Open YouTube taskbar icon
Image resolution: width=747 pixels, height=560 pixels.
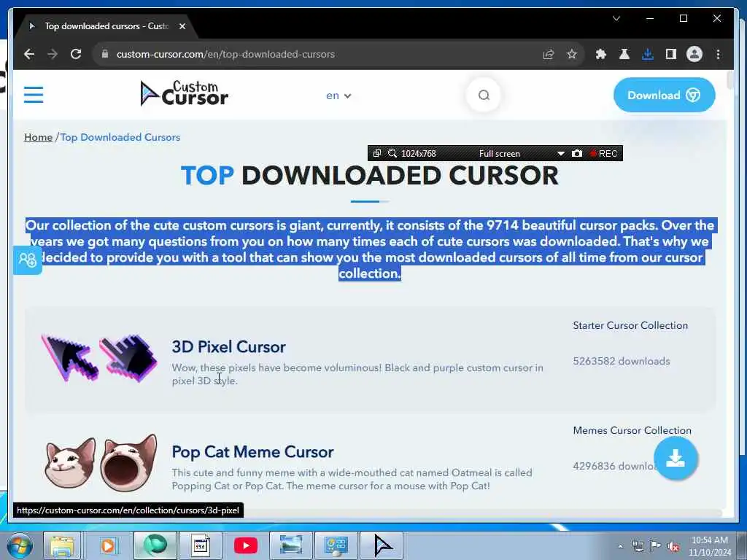coord(246,545)
